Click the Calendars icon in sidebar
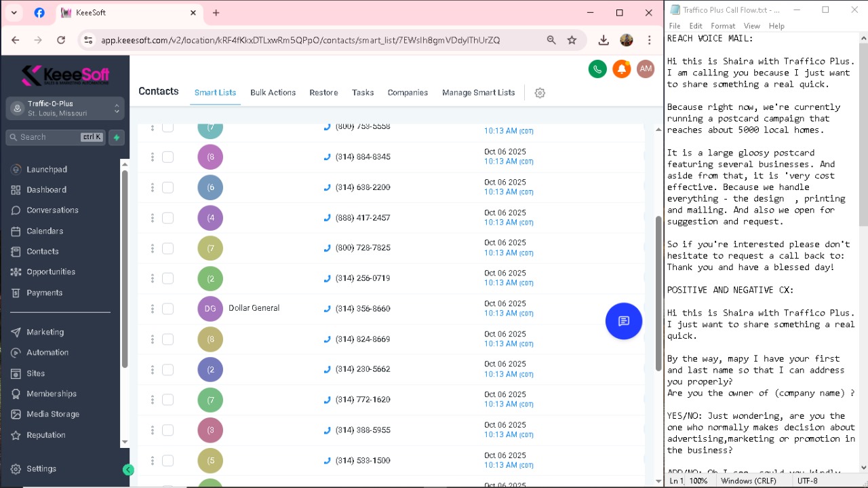Screen dimensions: 868x488 16,231
